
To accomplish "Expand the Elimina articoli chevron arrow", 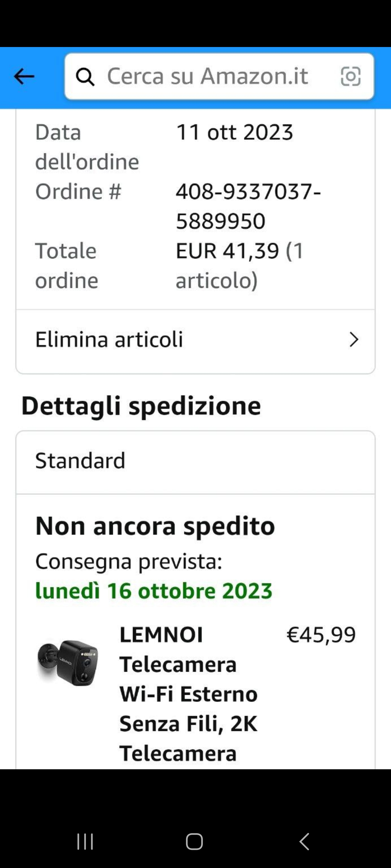I will coord(354,340).
